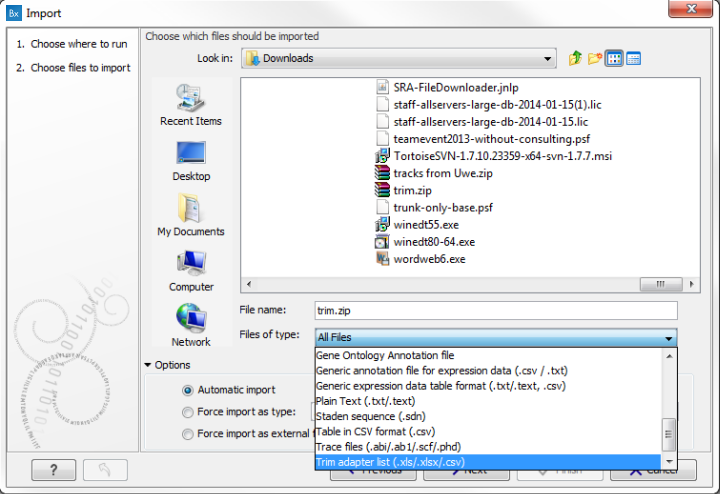
Task: Close the Import dialog
Action: (x=691, y=9)
